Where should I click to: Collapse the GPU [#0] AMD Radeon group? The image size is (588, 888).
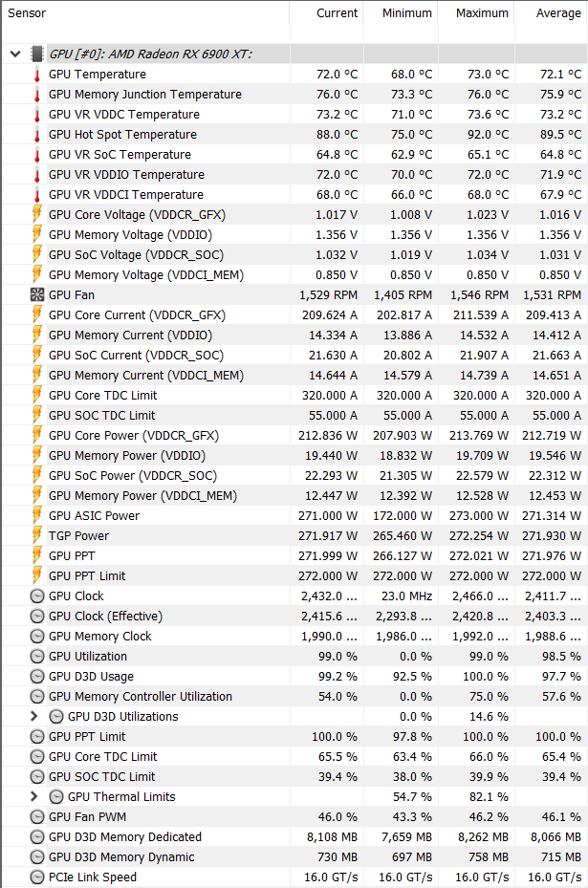point(15,54)
